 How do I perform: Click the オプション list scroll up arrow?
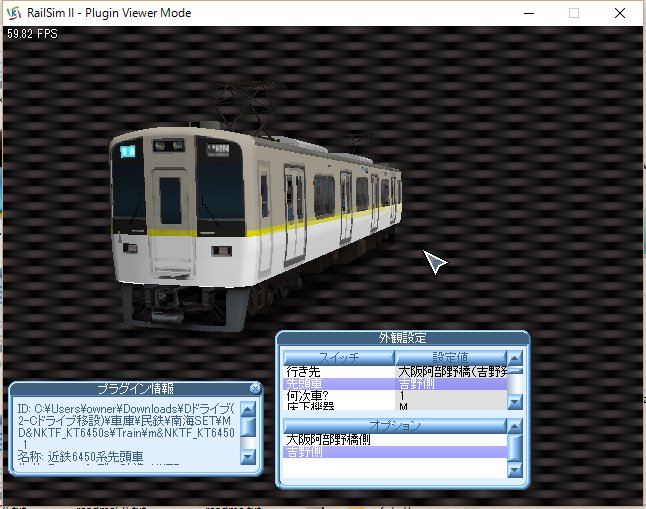pos(515,426)
